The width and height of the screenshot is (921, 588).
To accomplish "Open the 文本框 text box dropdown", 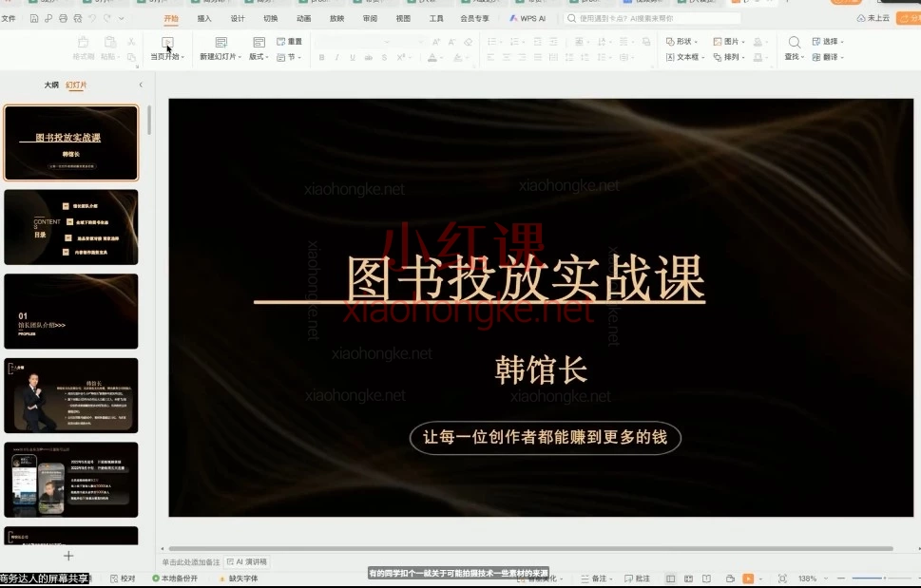I will tap(685, 57).
